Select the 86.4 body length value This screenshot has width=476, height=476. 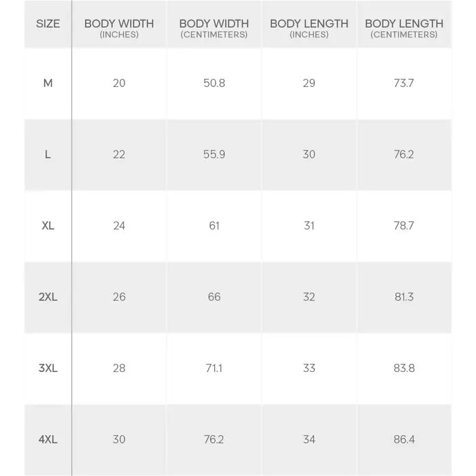pyautogui.click(x=404, y=439)
